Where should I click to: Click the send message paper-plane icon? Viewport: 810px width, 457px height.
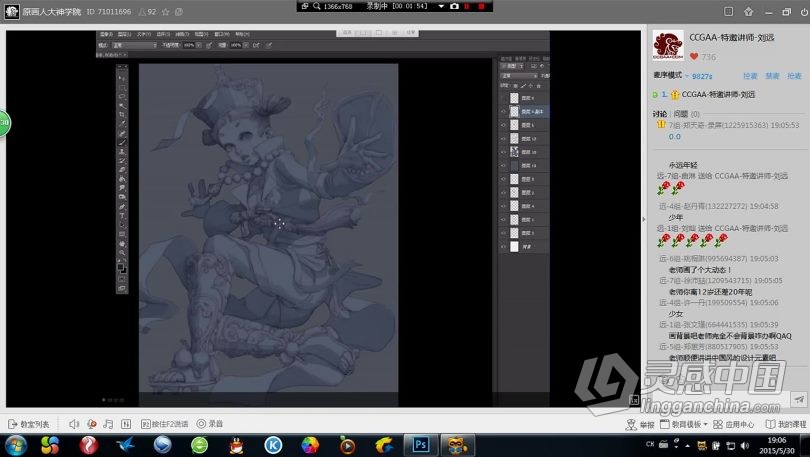pos(799,399)
